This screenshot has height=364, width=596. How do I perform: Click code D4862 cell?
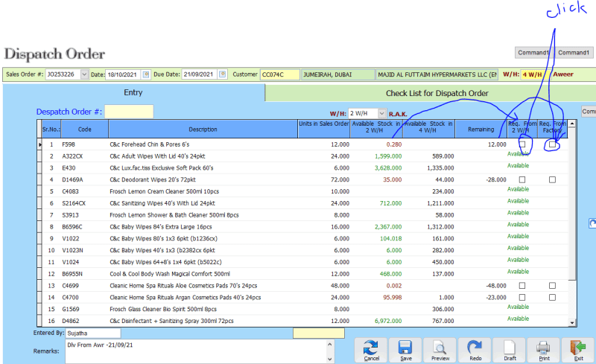pos(71,321)
